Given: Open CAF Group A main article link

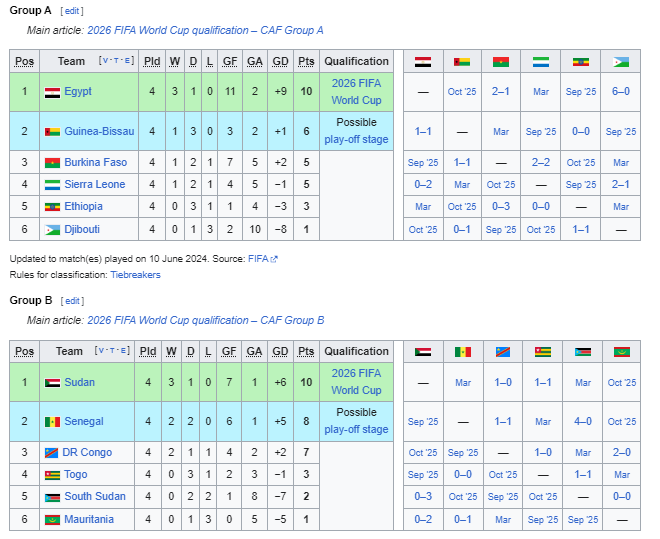Looking at the screenshot, I should tap(205, 30).
